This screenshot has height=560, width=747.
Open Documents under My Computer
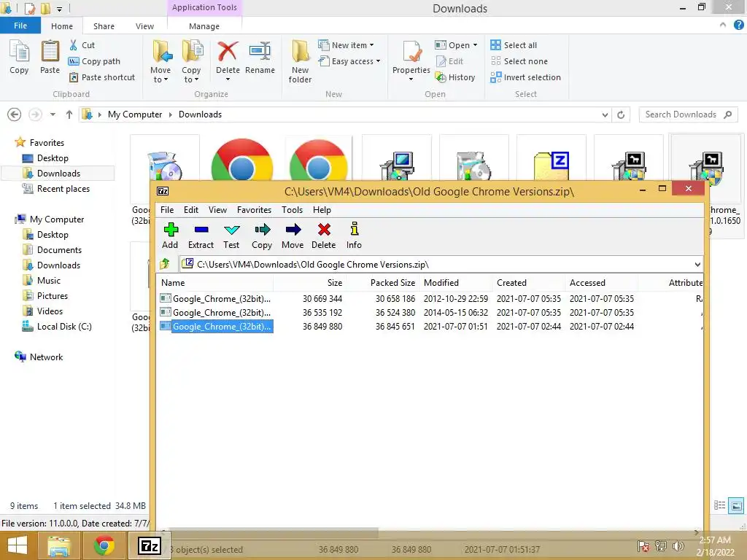tap(52, 250)
